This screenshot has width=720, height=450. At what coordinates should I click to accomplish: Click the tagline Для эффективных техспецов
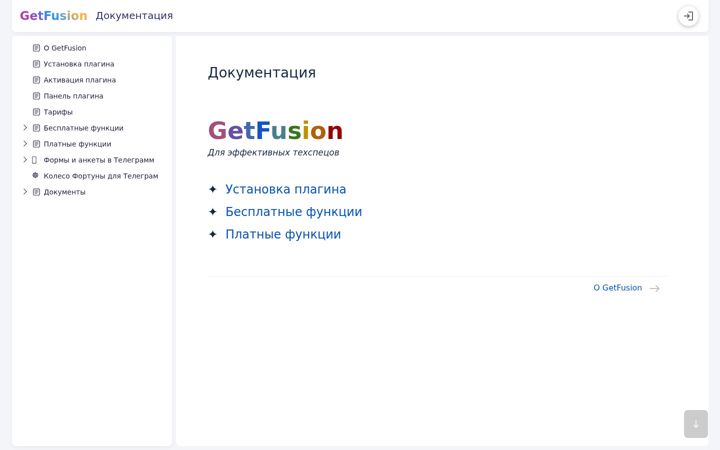273,152
